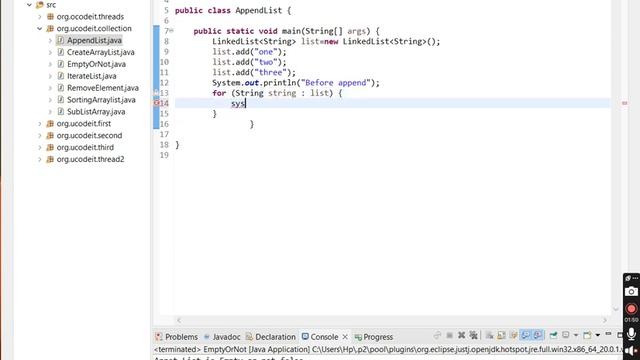Click the EmptyOrNot.java file icon
Image resolution: width=640 pixels, height=360 pixels.
pos(60,64)
